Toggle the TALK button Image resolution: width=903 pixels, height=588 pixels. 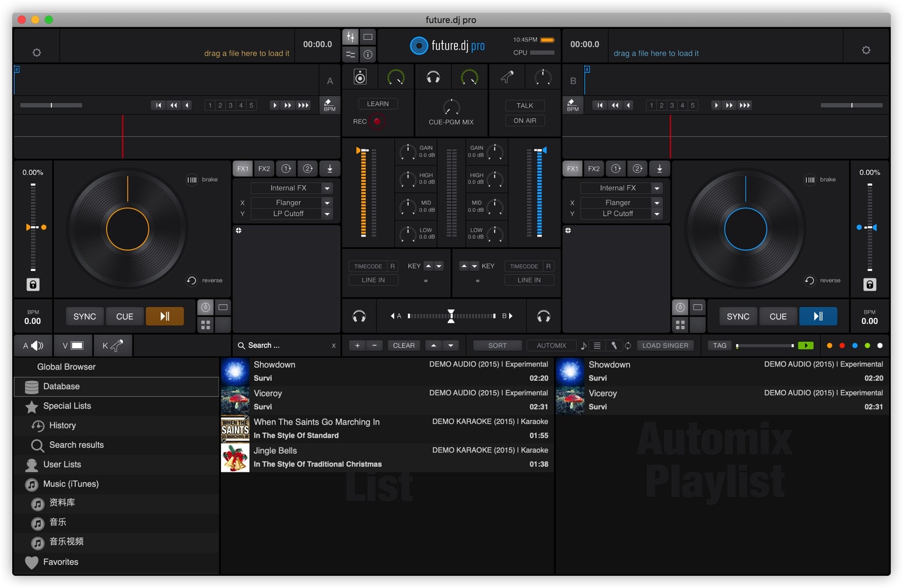click(525, 105)
